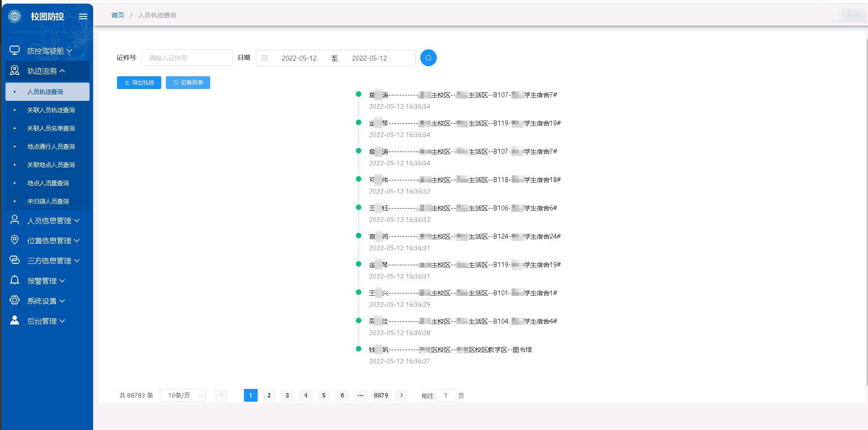
Task: Click the 系统设置 gear icon
Action: (14, 301)
